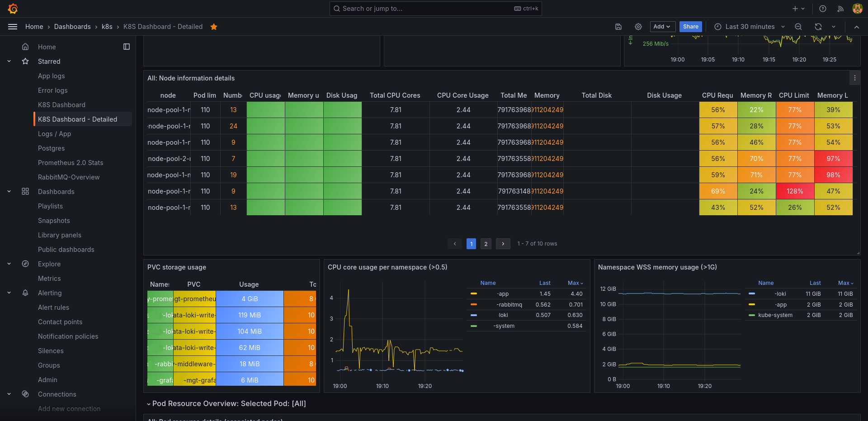Open the Add dropdown button
The image size is (868, 421).
[663, 27]
